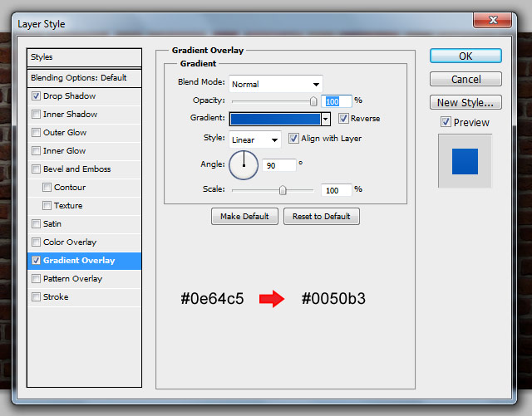
Task: Check the Contour checkbox
Action: [x=47, y=187]
